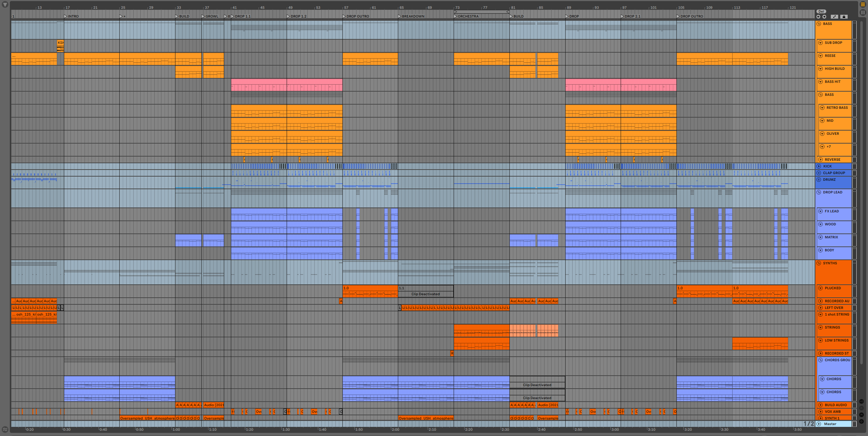Toggle the Lock Envelopes padlock button
The image size is (868, 436).
[844, 16]
